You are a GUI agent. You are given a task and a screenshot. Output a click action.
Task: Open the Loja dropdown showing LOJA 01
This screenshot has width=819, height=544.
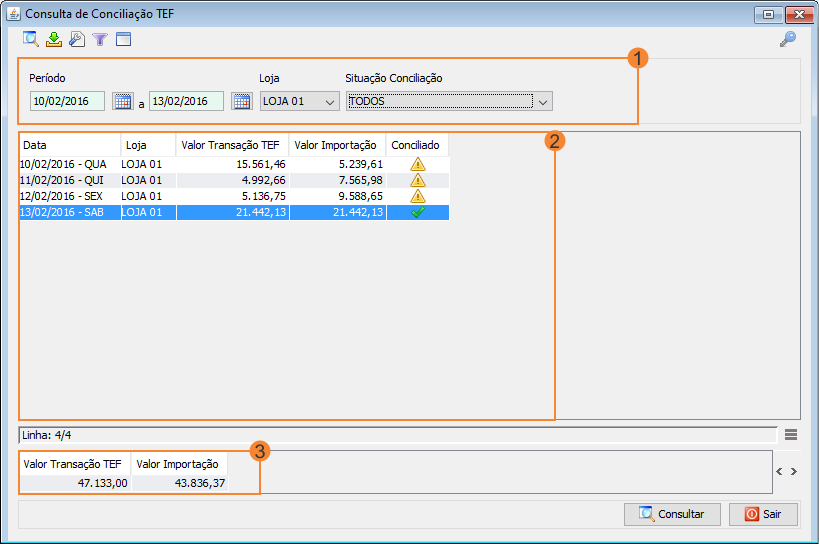point(300,101)
